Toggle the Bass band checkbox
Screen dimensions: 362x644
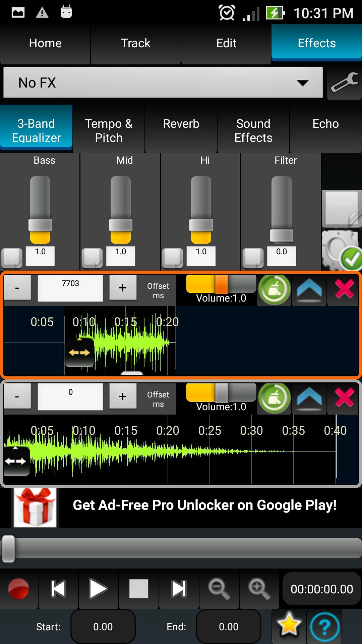(x=12, y=258)
